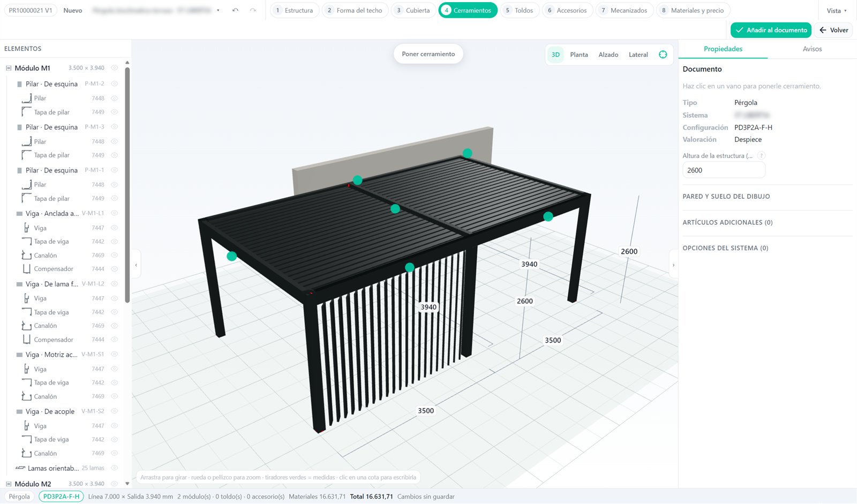
Task: Click the green handle on the back right corner
Action: pyautogui.click(x=467, y=153)
